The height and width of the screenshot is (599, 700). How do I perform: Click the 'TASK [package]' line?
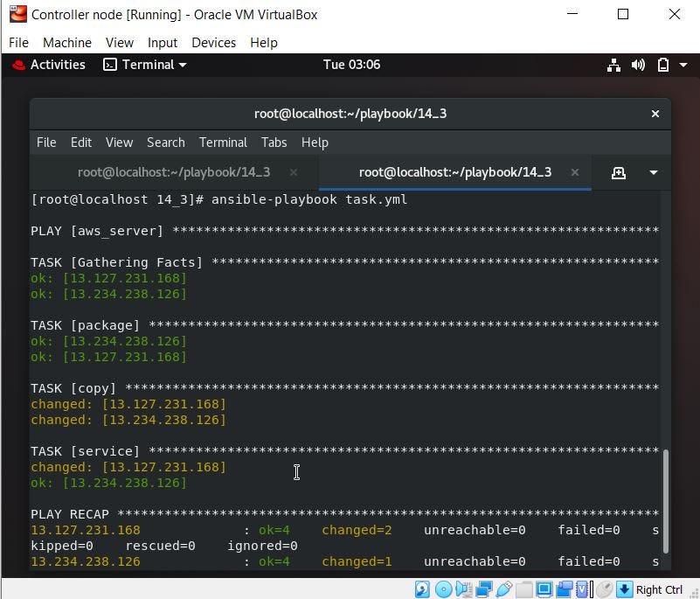pyautogui.click(x=344, y=325)
